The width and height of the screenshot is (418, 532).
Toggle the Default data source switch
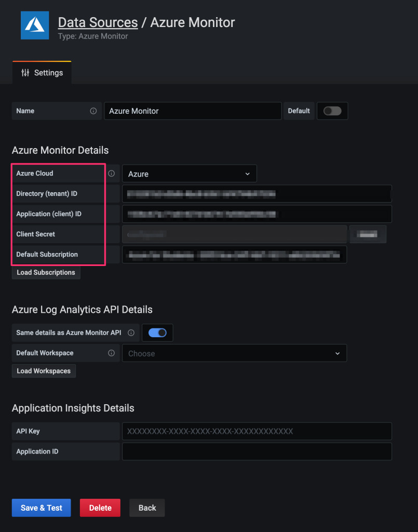click(x=332, y=111)
